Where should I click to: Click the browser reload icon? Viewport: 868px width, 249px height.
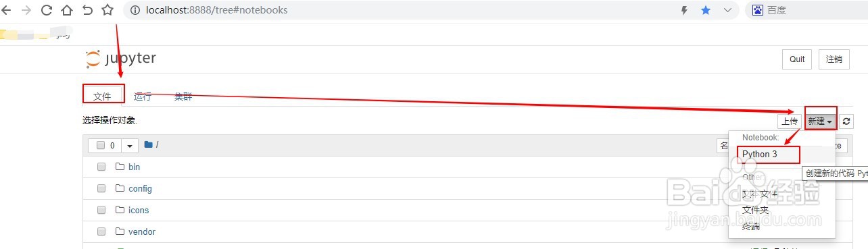pyautogui.click(x=46, y=10)
